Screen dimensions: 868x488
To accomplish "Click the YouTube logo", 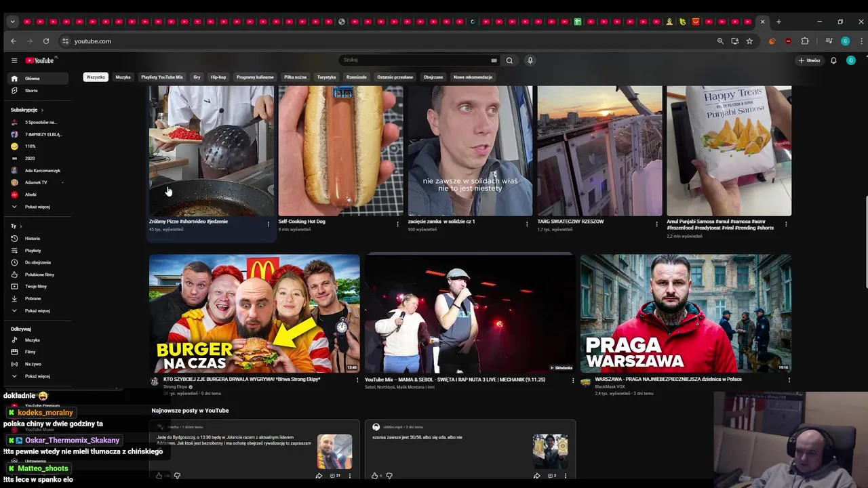I will pos(40,60).
